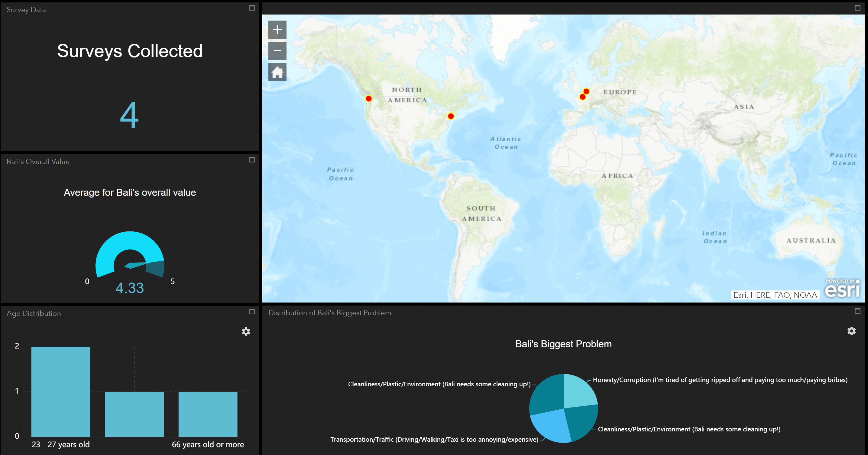
Task: Maximize the map panel
Action: click(857, 8)
